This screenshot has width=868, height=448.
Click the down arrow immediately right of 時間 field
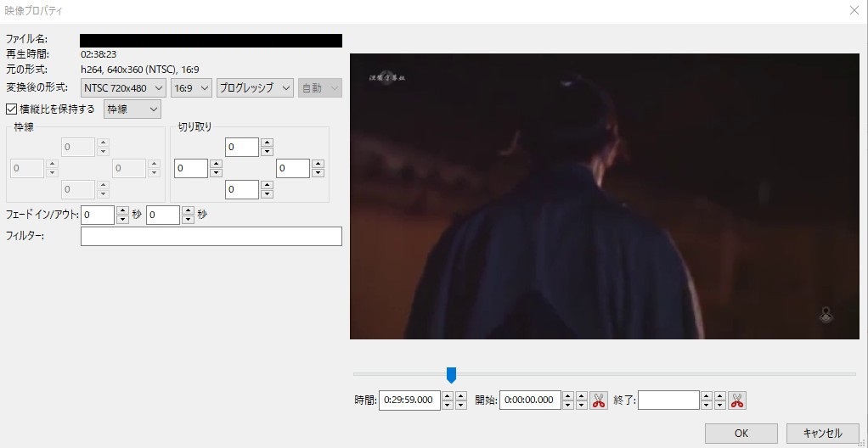point(448,405)
